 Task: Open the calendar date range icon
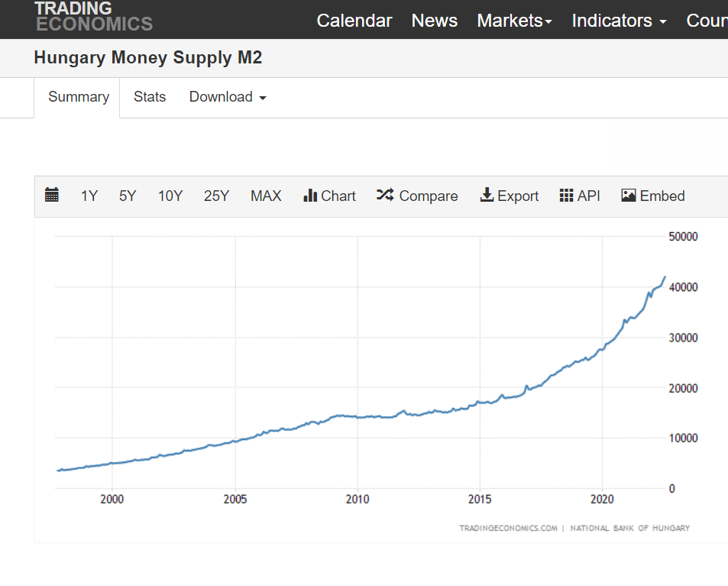(x=52, y=196)
